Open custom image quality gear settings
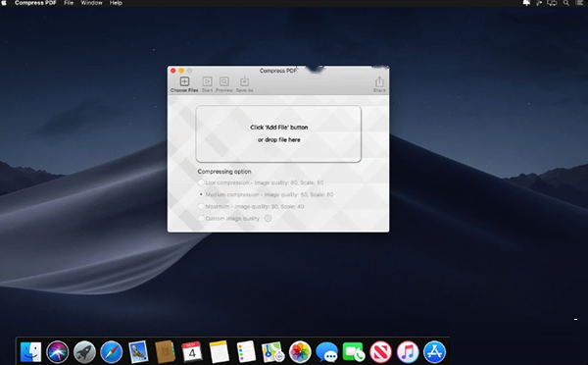The image size is (588, 365). [x=268, y=218]
